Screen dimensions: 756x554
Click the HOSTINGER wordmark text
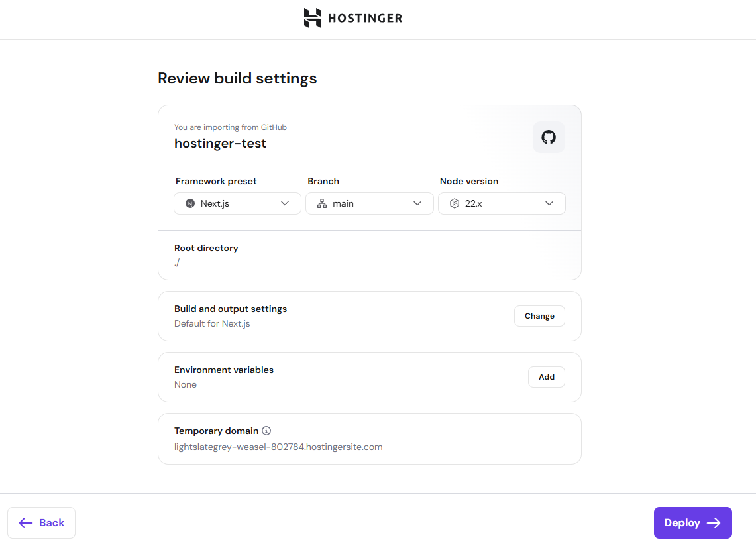[x=365, y=18]
